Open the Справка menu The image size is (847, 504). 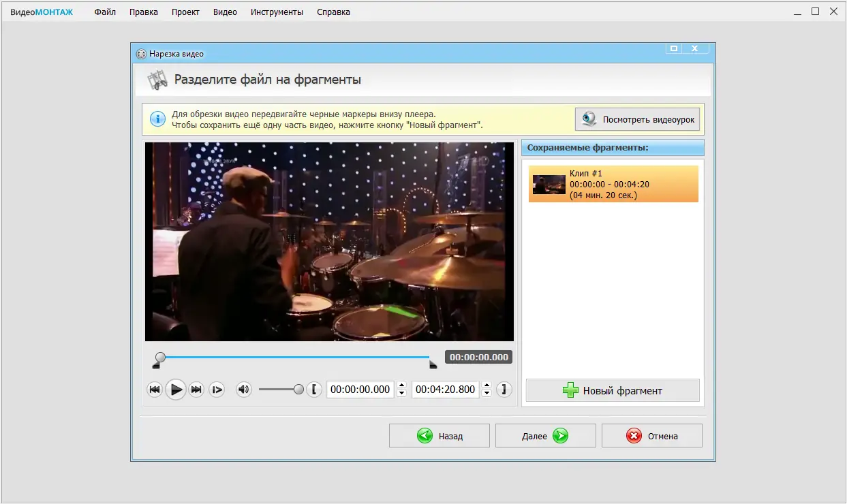click(x=333, y=12)
